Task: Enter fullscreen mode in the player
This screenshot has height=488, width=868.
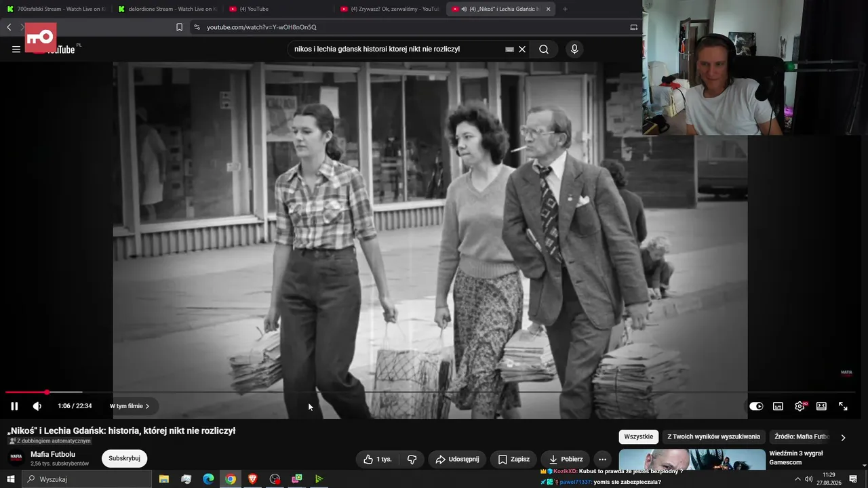Action: pyautogui.click(x=843, y=406)
